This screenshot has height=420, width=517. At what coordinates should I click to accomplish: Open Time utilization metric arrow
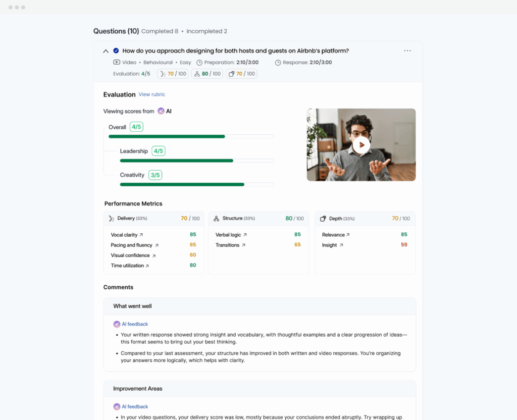tap(147, 266)
